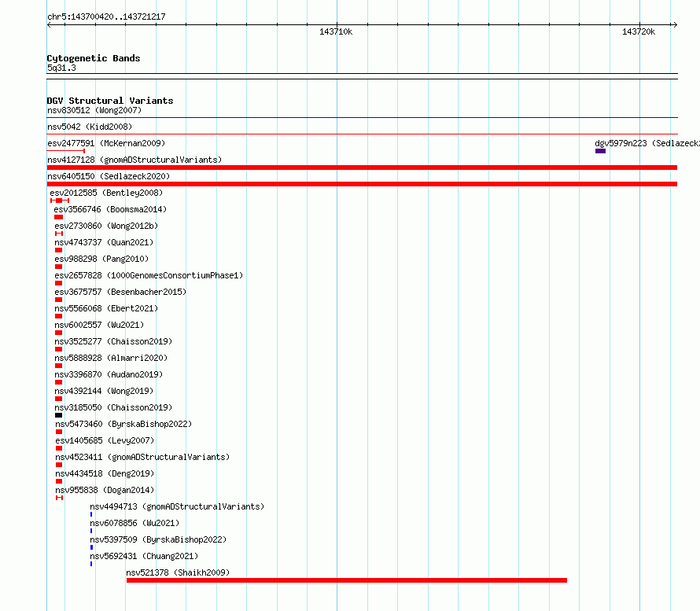700x611 pixels.
Task: Click the nsv3185050 (Chaisson2019) label
Action: coord(113,407)
